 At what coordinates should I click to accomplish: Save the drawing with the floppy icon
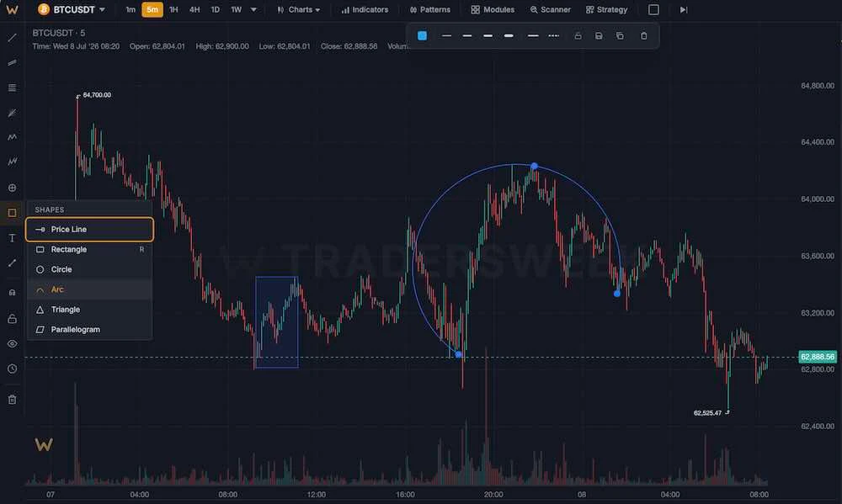(599, 36)
